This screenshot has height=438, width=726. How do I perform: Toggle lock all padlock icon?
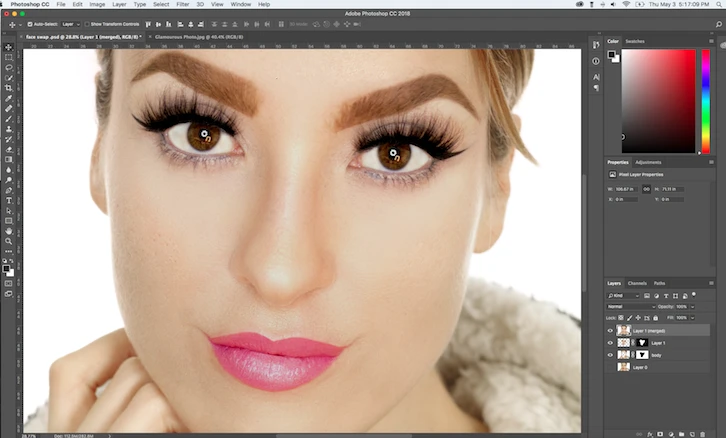pos(655,318)
